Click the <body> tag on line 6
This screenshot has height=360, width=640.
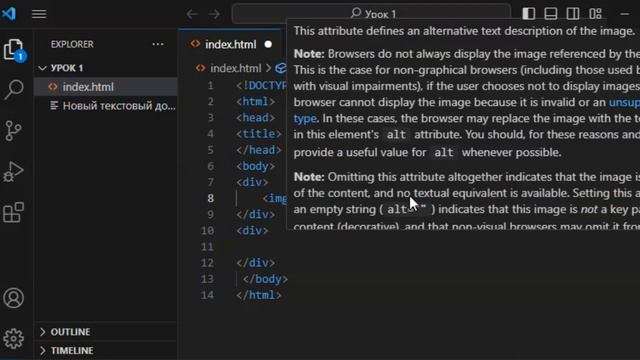click(x=256, y=166)
